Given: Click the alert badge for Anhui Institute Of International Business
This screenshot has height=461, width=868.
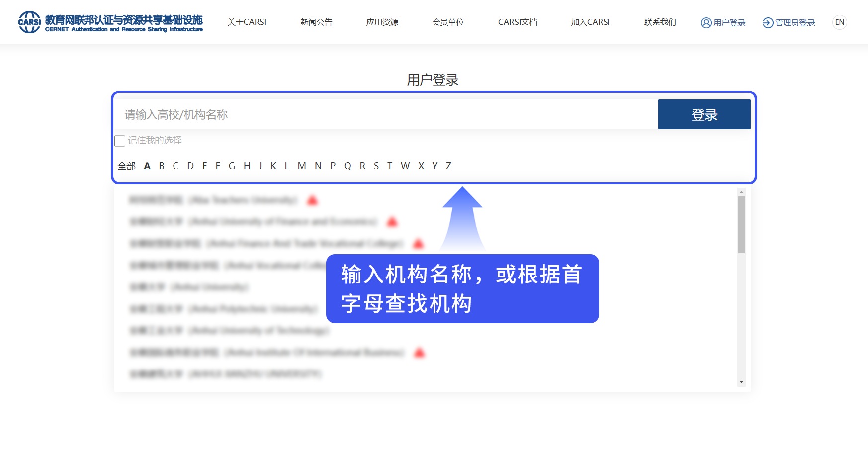Looking at the screenshot, I should tap(419, 353).
